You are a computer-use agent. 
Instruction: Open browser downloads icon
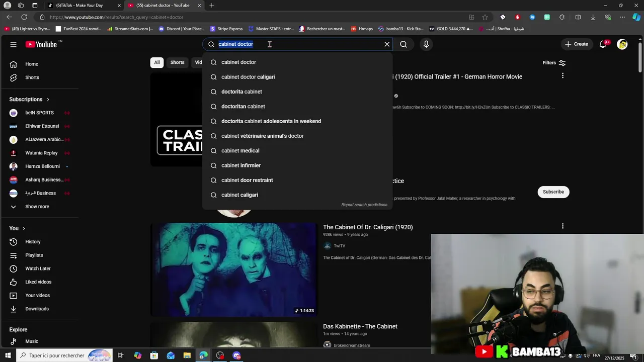click(x=593, y=17)
